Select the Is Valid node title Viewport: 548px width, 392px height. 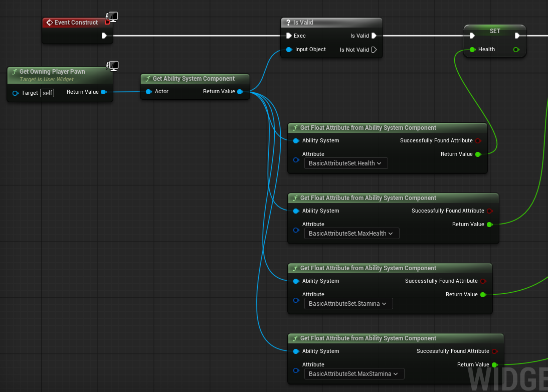pyautogui.click(x=303, y=23)
